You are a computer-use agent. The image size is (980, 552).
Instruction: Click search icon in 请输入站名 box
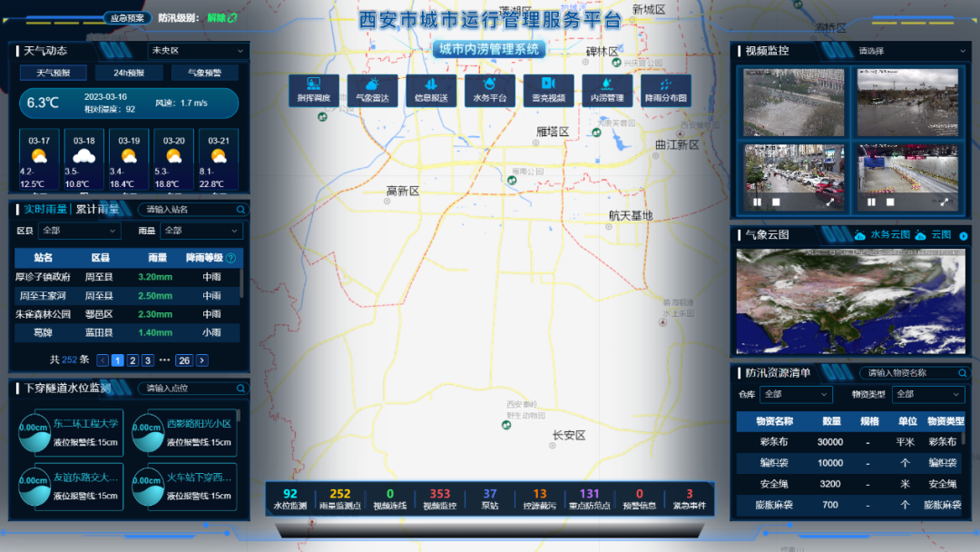240,210
